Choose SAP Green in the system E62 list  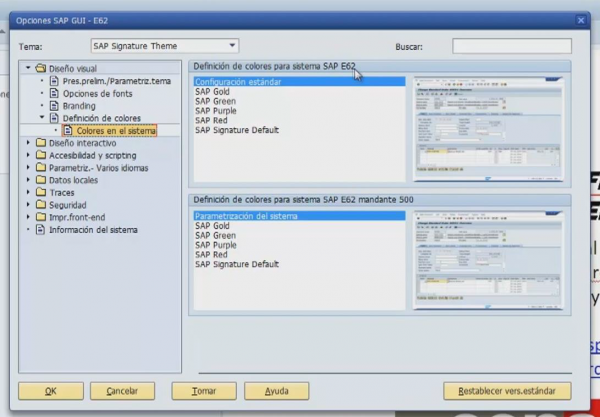[215, 101]
